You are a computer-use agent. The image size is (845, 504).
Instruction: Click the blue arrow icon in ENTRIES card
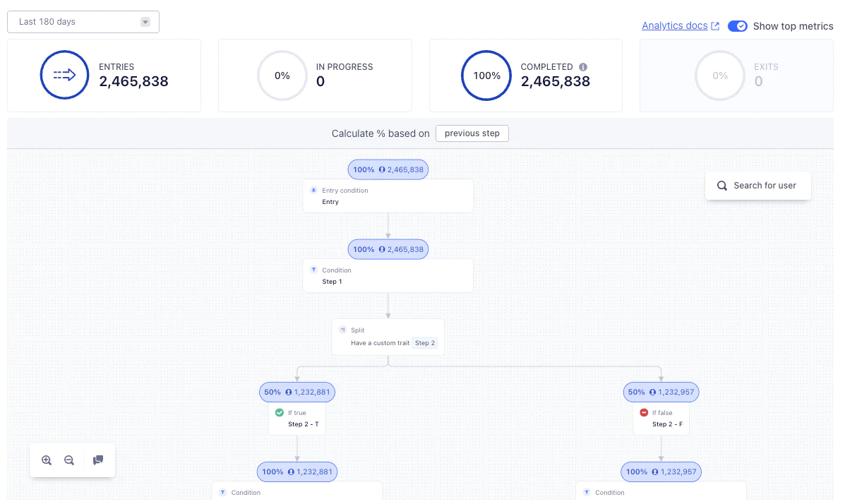(65, 75)
